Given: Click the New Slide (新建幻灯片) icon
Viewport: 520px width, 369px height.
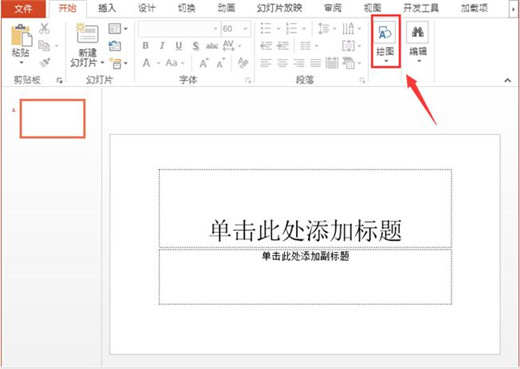Looking at the screenshot, I should pos(87,33).
